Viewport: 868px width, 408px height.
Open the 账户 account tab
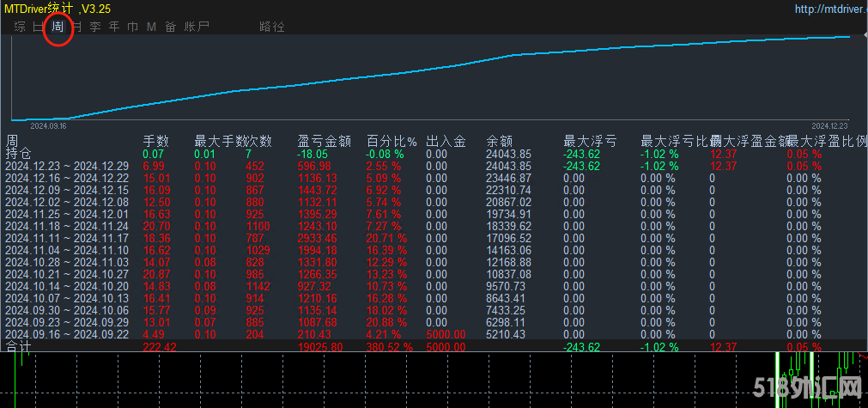(x=197, y=27)
